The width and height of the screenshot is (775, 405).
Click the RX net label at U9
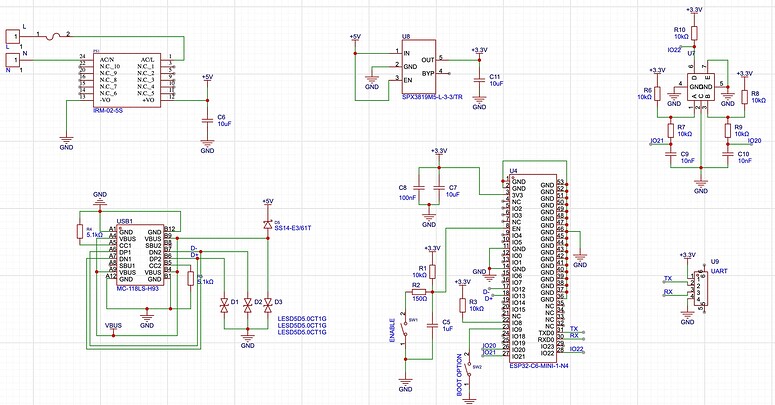[x=668, y=292]
